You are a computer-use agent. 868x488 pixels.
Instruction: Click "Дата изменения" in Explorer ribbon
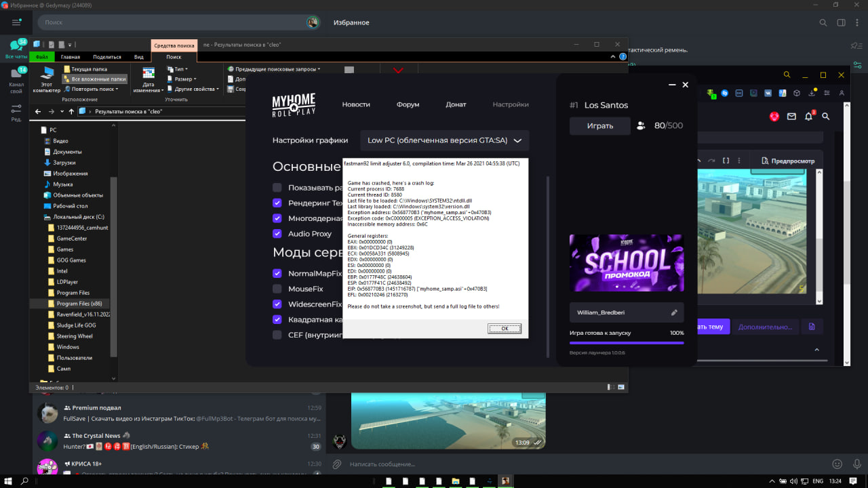(x=147, y=79)
